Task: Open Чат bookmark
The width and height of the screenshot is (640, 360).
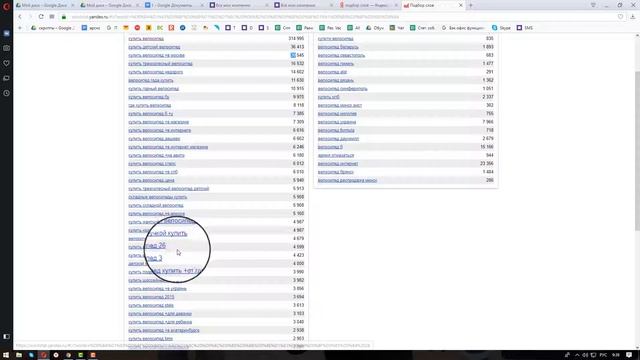Action: click(x=397, y=28)
